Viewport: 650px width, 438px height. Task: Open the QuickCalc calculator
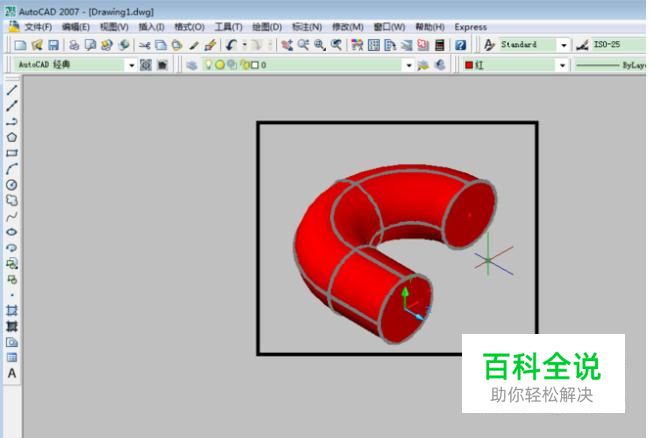(439, 45)
